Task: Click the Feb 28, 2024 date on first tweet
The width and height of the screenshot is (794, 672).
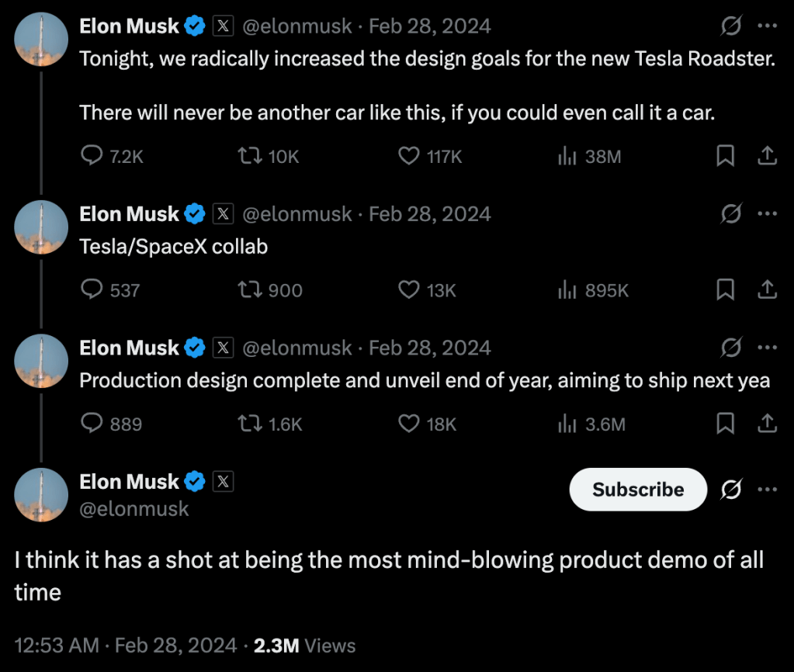Action: pyautogui.click(x=429, y=26)
